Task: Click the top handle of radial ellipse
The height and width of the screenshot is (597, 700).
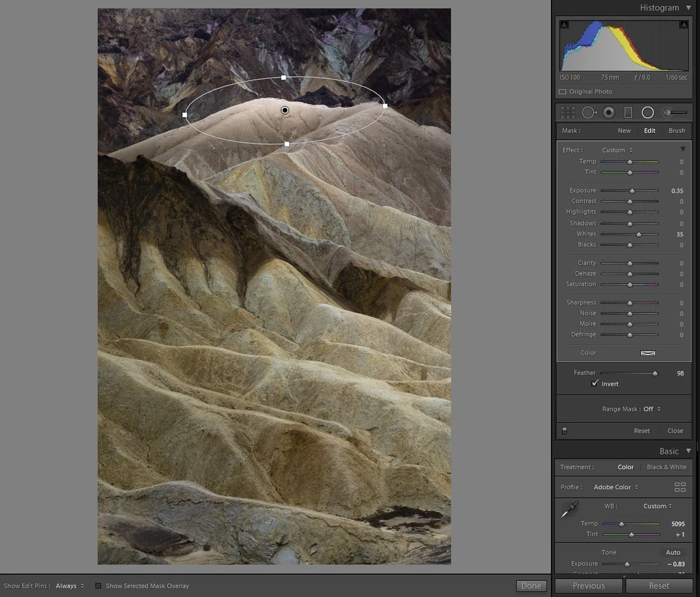Action: [283, 78]
